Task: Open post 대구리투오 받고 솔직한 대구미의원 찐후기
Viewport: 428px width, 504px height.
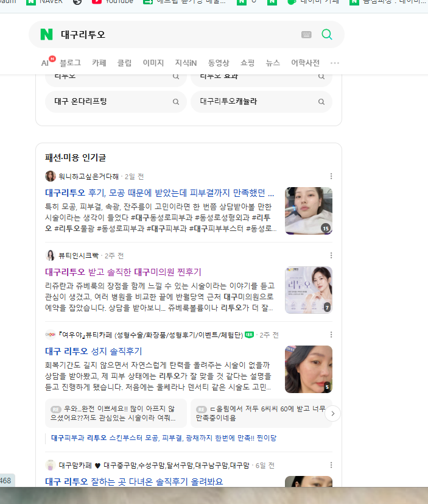Action: 123,272
